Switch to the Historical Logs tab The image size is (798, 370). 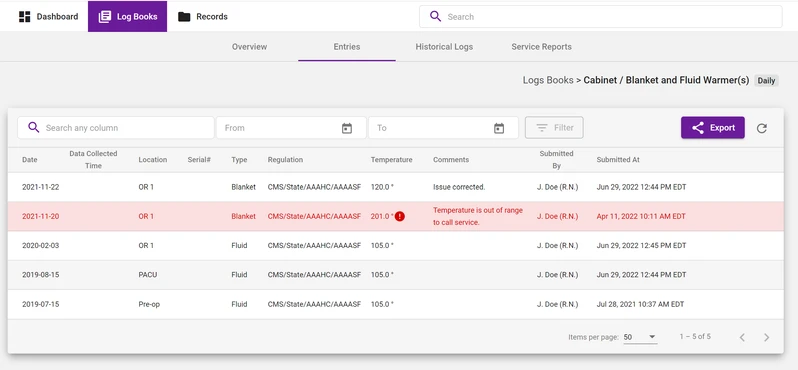tap(444, 47)
